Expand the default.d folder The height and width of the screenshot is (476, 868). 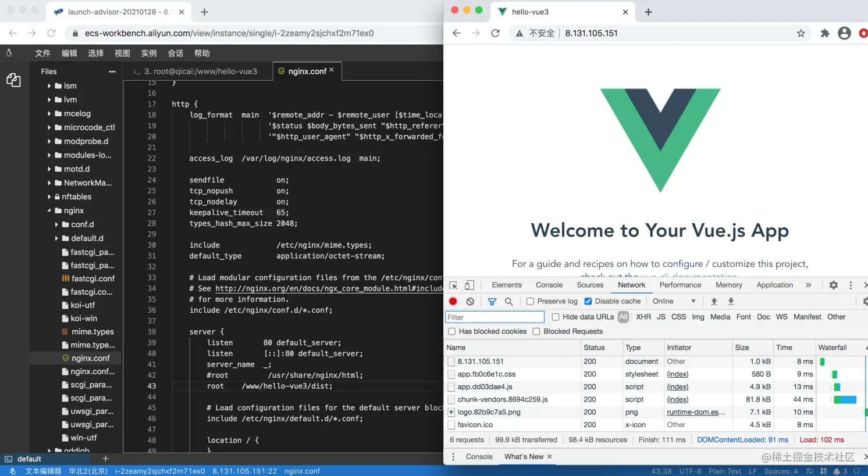pyautogui.click(x=56, y=238)
